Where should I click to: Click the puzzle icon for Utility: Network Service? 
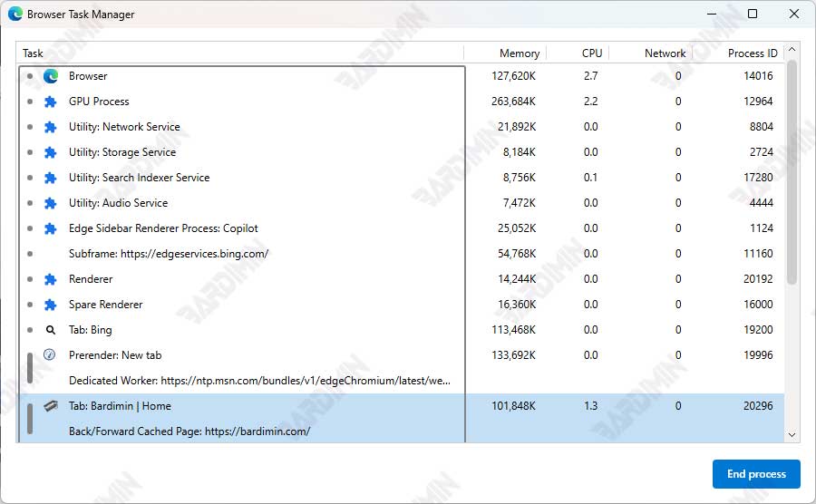(x=51, y=128)
